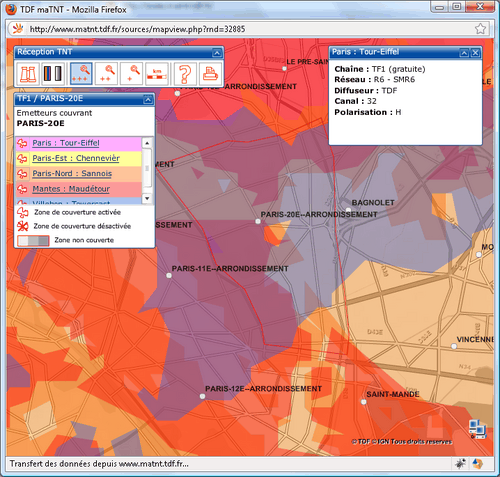This screenshot has width=500, height=477.
Task: Click the transmitter list scroll up arrow
Action: click(x=147, y=143)
